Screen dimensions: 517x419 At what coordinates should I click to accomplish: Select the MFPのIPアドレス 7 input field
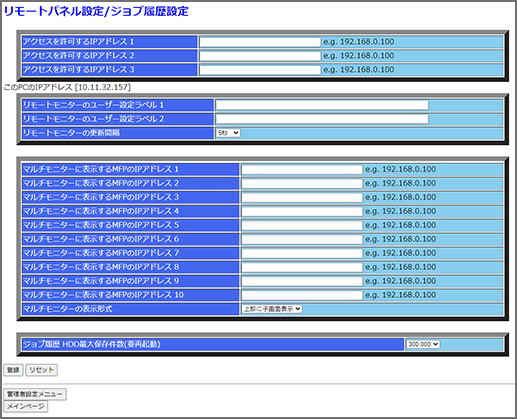(x=302, y=254)
